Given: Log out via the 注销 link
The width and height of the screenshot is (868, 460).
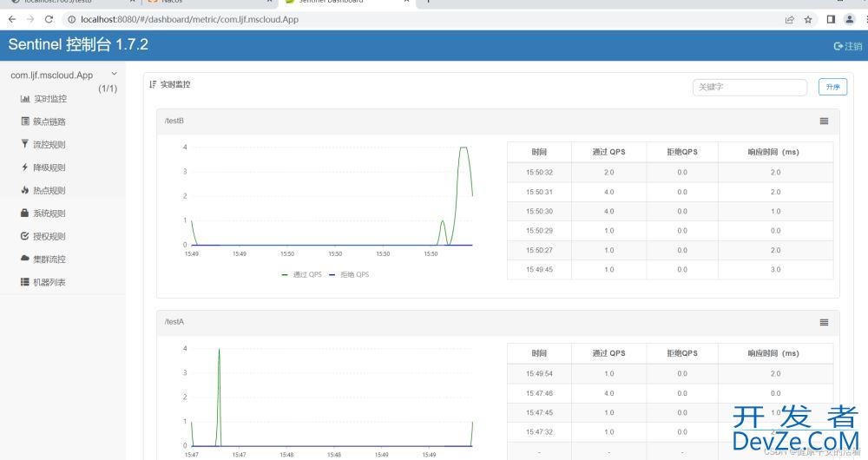Looking at the screenshot, I should tap(848, 46).
